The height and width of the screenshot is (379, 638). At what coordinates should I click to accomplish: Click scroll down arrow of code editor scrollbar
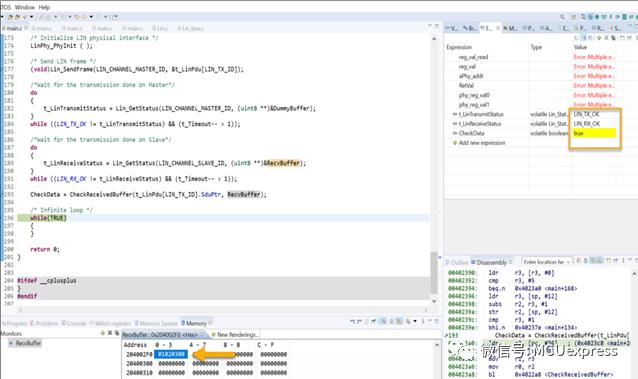[434, 301]
